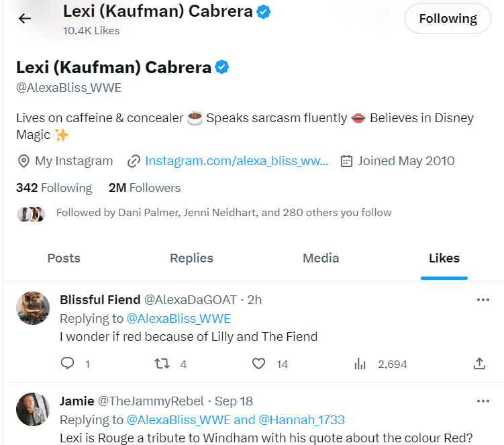Select the Likes tab

click(444, 258)
